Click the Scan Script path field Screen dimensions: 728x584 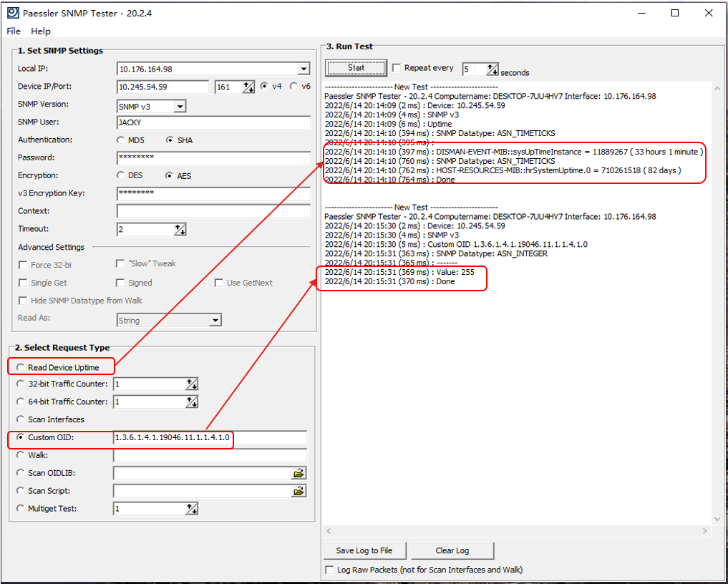[x=203, y=491]
